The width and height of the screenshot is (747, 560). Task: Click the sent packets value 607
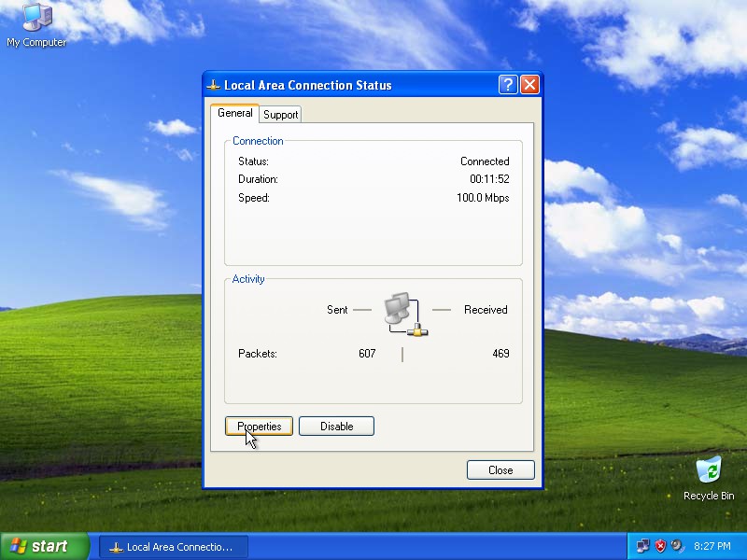tap(367, 354)
